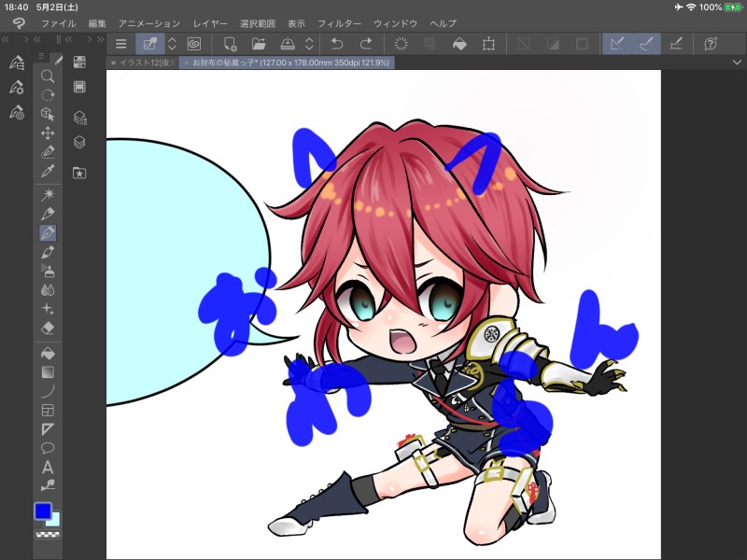
Task: Open the film strip animation palette
Action: [79, 87]
